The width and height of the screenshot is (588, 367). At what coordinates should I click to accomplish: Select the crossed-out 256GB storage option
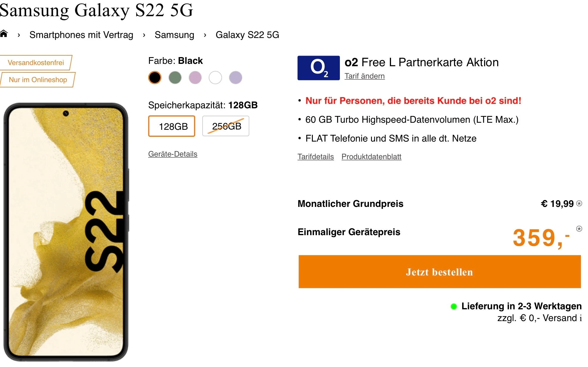point(226,126)
